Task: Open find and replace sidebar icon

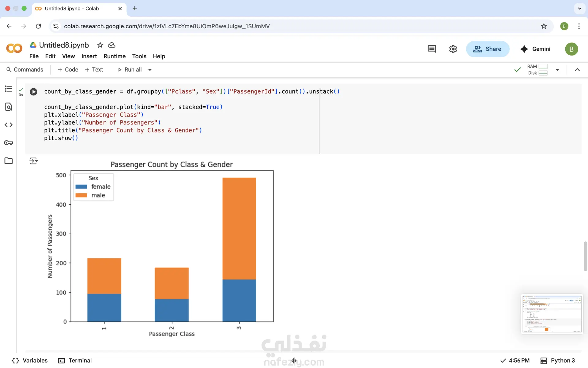Action: point(9,107)
